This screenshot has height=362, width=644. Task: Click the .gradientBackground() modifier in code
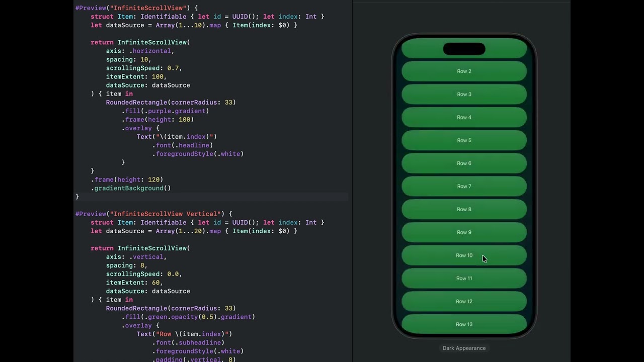[x=132, y=188]
